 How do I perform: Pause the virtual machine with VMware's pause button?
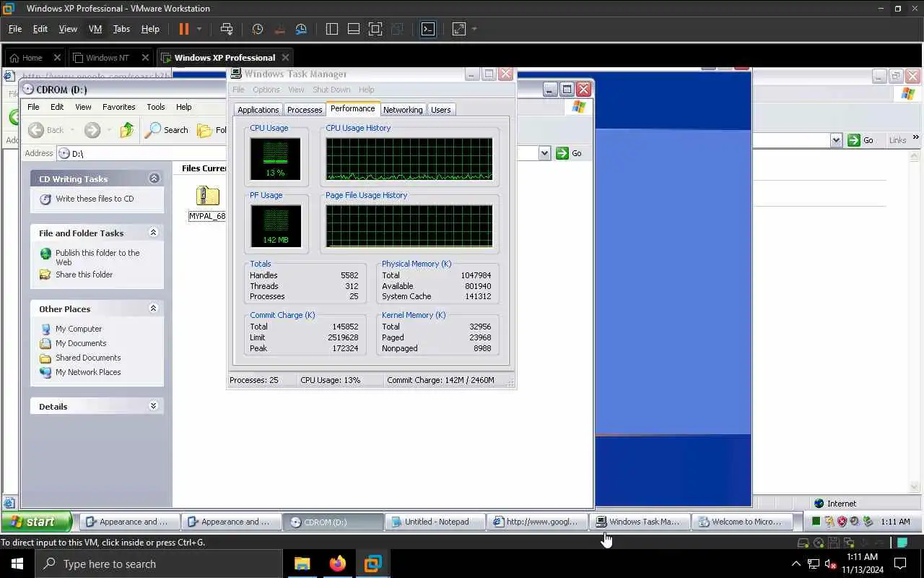click(183, 29)
